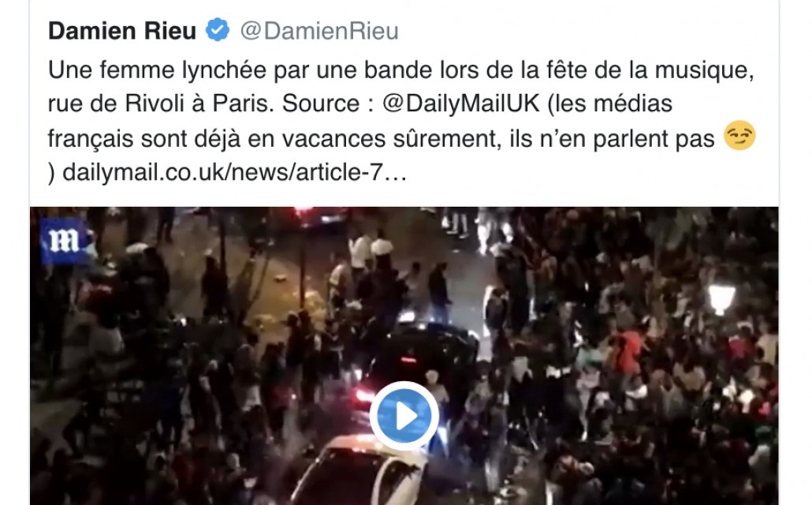Viewport: 812px width, 505px height.
Task: Click the Daily Mail 'm' logo watermark
Action: (64, 241)
